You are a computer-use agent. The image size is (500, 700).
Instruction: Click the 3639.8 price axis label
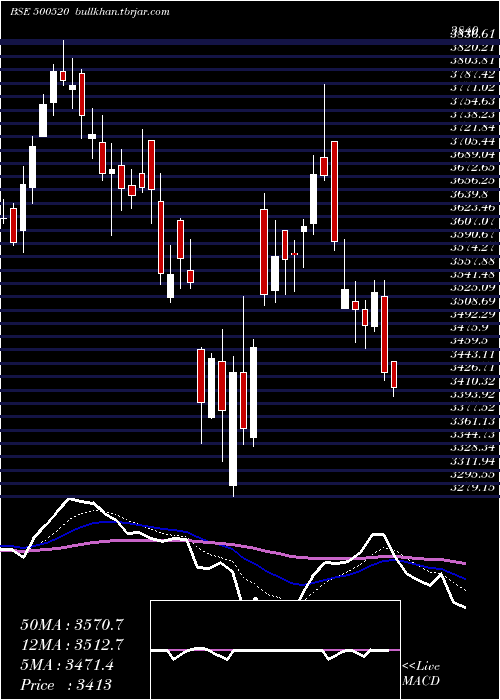[x=469, y=194]
